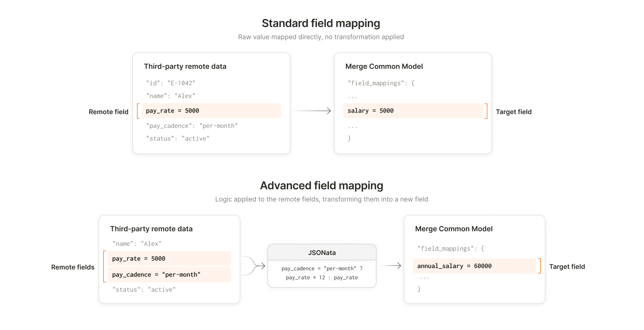Click the "status": "active" line
Screen dimensions: 644x330
coord(177,139)
